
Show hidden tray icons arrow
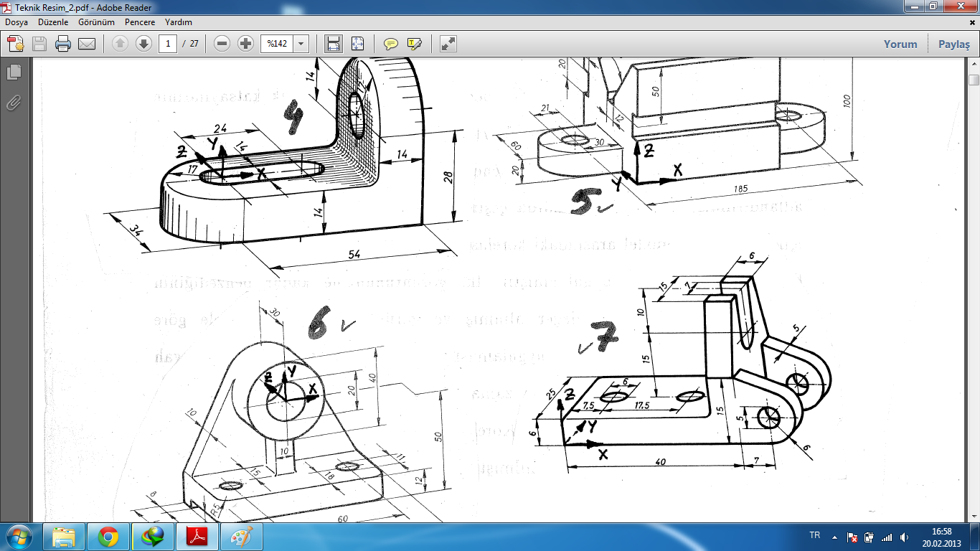[834, 537]
